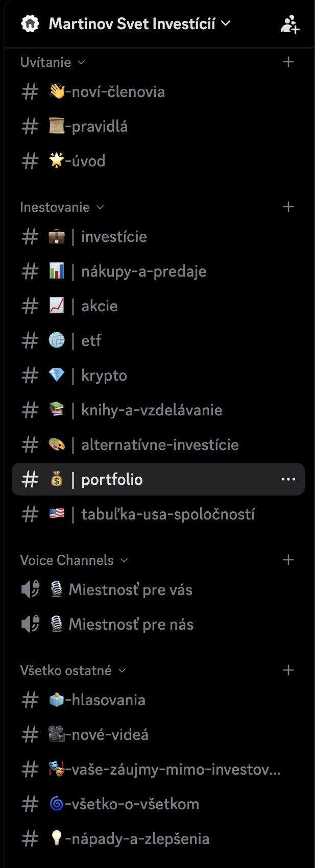Open the hlasovania channel

pos(108,700)
